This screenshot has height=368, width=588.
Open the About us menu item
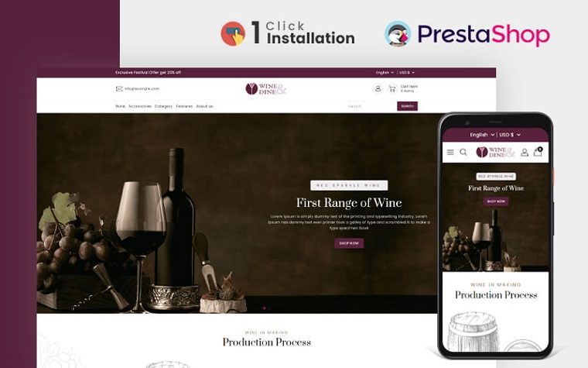pos(204,106)
